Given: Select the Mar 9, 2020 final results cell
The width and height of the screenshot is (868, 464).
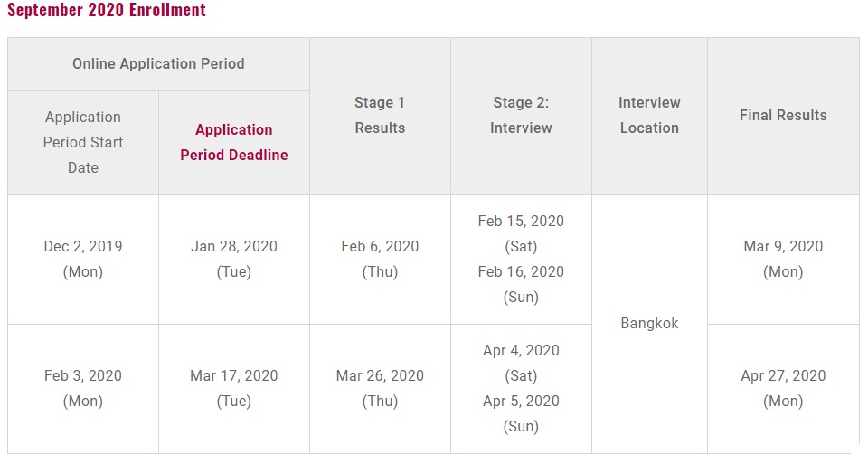Looking at the screenshot, I should [x=783, y=259].
